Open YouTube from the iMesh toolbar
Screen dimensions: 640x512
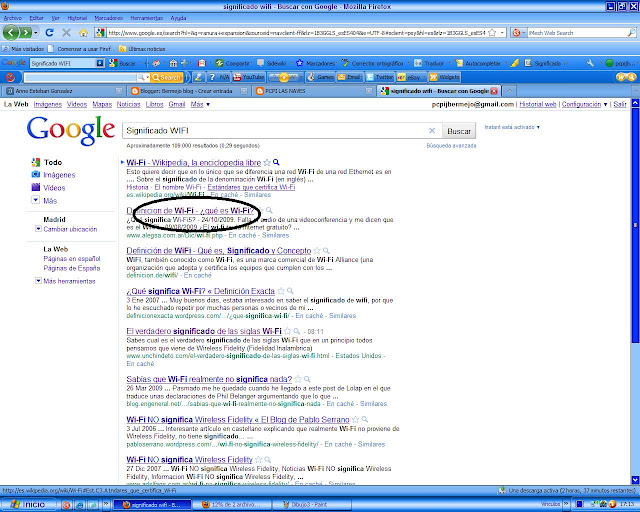pos(249,77)
